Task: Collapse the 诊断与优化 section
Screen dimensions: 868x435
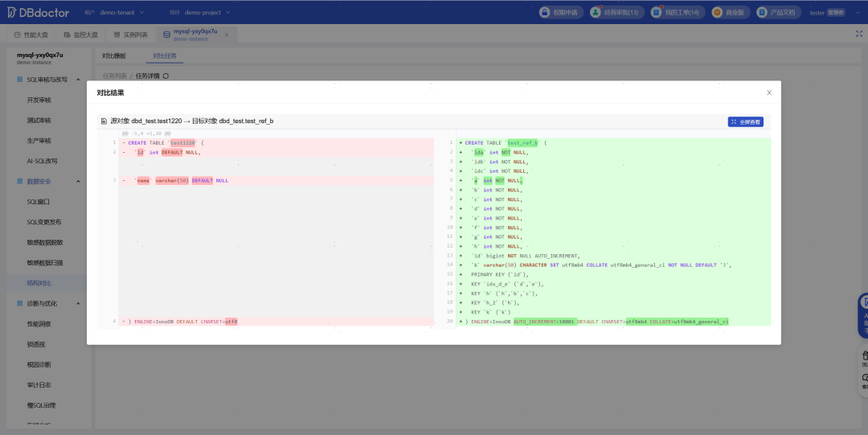Action: click(x=78, y=304)
